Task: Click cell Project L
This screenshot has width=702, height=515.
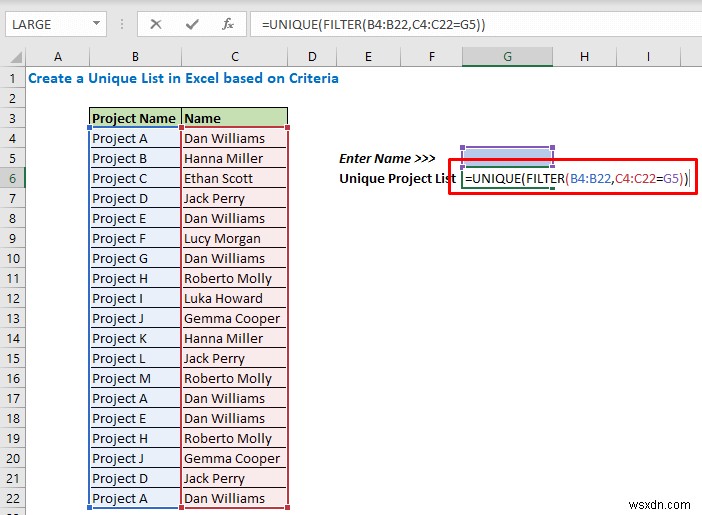Action: coord(135,358)
